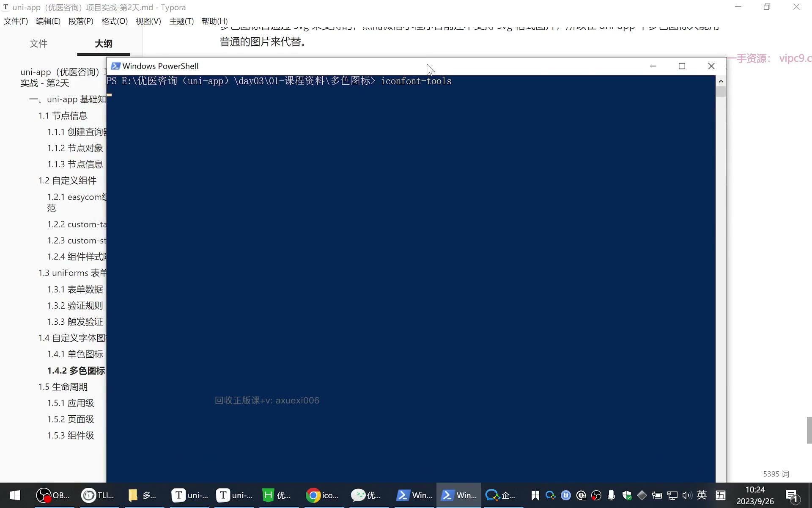Open the notification center icon

[x=792, y=495]
